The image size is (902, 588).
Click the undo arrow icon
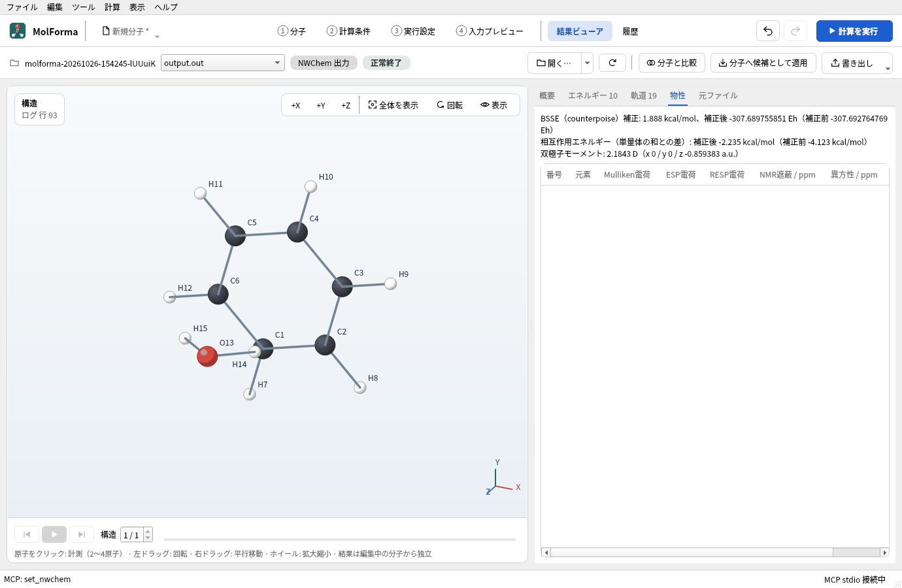tap(768, 31)
